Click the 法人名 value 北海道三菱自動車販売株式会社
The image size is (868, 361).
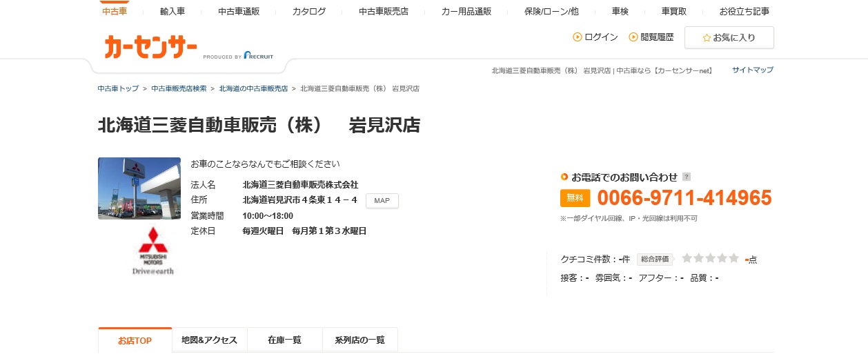tap(300, 185)
